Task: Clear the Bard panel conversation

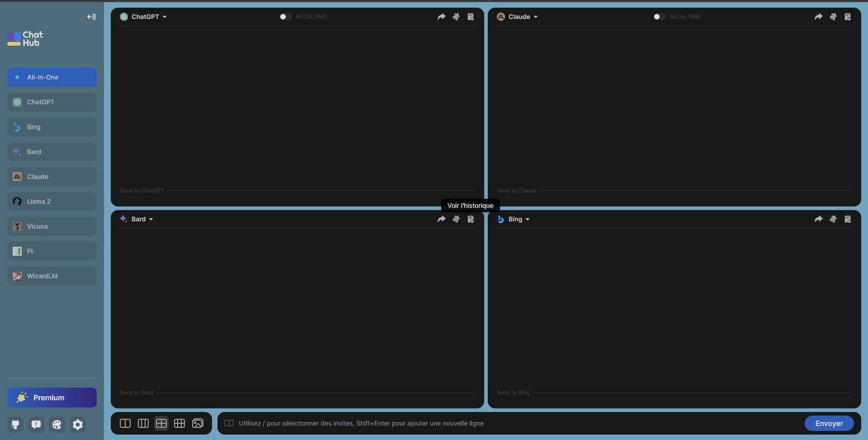Action: point(456,219)
